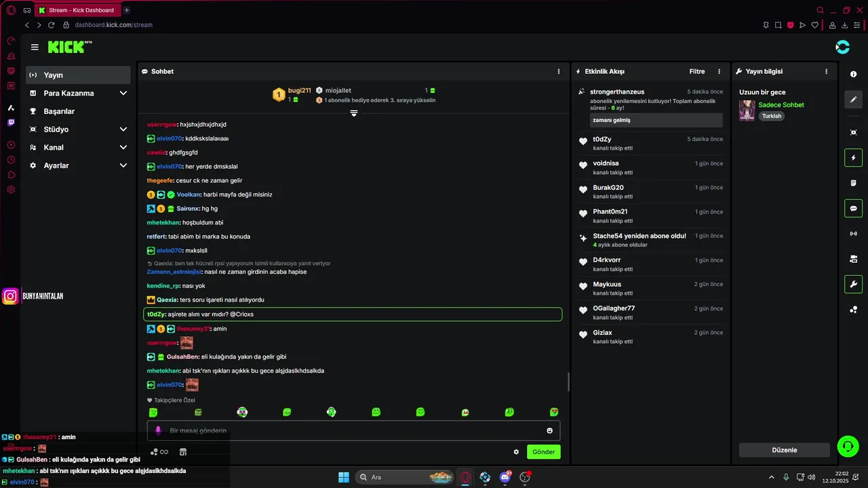Image resolution: width=868 pixels, height=488 pixels.
Task: Click the points infinity icon below the message box
Action: pyautogui.click(x=159, y=452)
